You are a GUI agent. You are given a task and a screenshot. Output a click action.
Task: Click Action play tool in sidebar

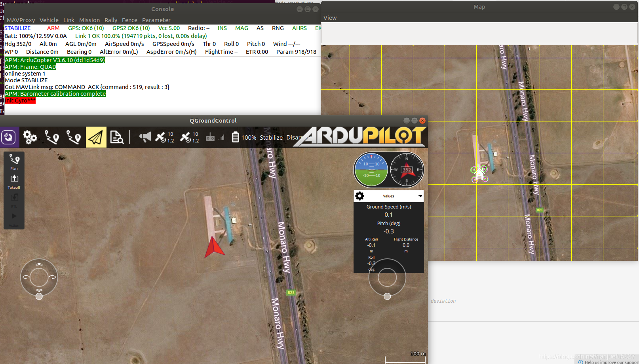click(x=14, y=219)
